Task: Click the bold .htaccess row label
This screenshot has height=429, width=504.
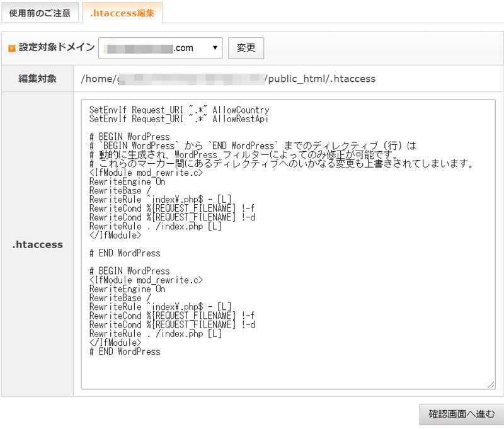Action: tap(37, 244)
